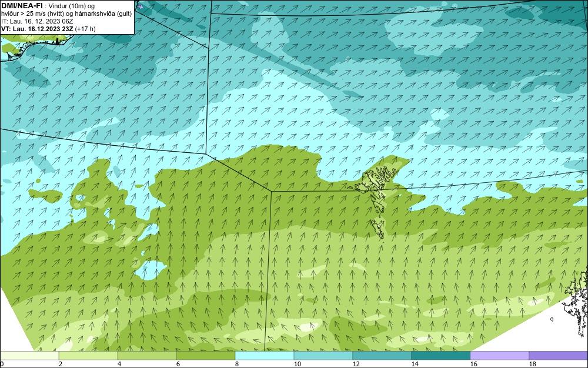Click the legend scale label '12'
588x368 pixels.
(356, 364)
